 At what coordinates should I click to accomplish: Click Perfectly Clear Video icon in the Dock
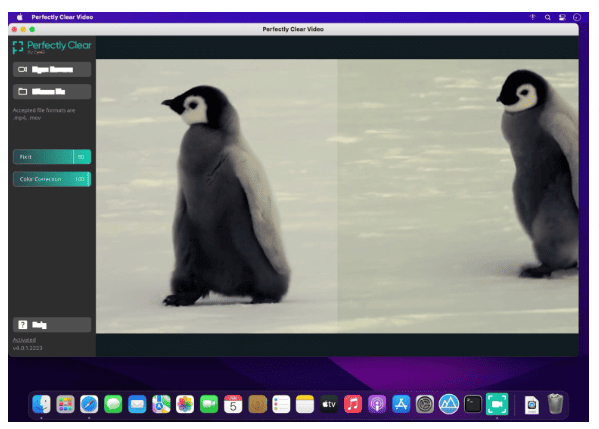(497, 404)
